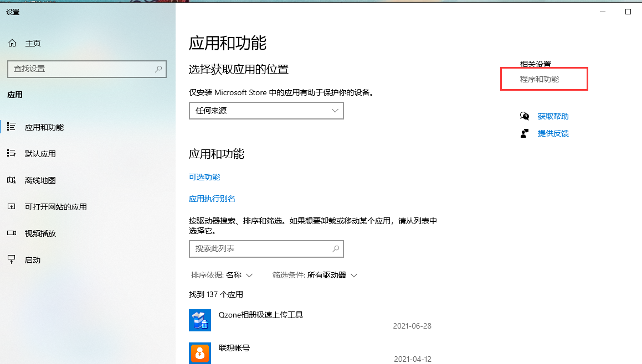
Task: Click the 可选功能 link
Action: point(204,177)
